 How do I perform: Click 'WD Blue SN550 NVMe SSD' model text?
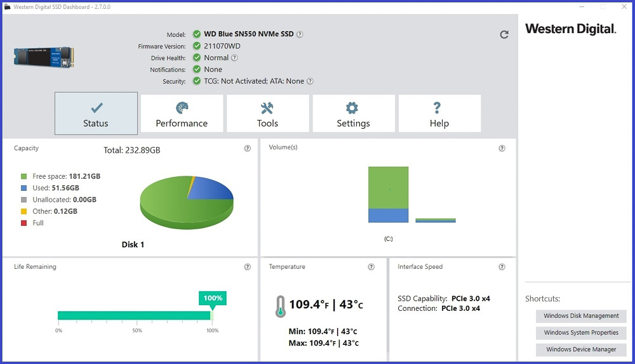(249, 34)
